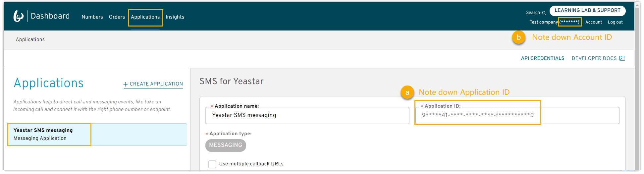Open Learning Lab & Support
Viewport: 644px width, 174px height.
pyautogui.click(x=587, y=11)
